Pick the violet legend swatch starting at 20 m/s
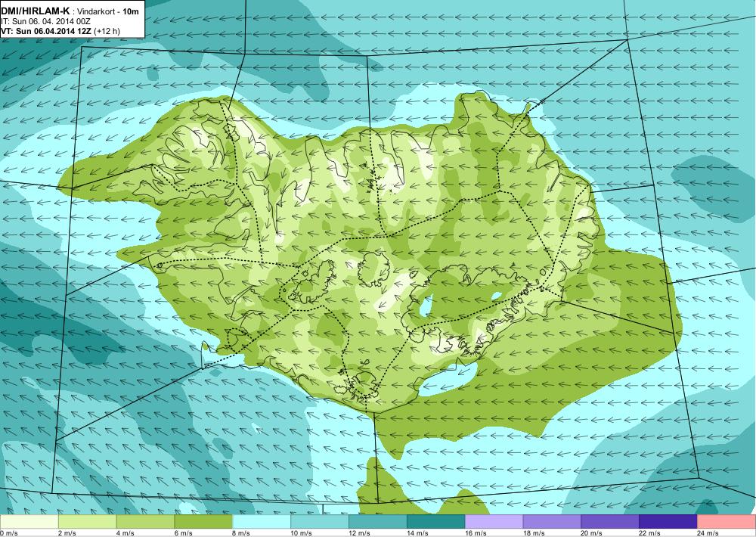The height and width of the screenshot is (537, 756). (x=610, y=522)
